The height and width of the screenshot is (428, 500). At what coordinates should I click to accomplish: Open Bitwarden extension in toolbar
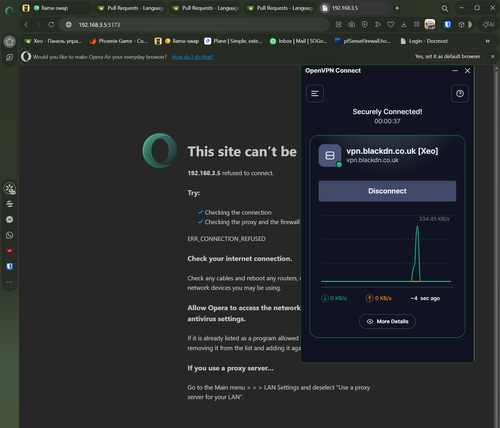[x=447, y=24]
